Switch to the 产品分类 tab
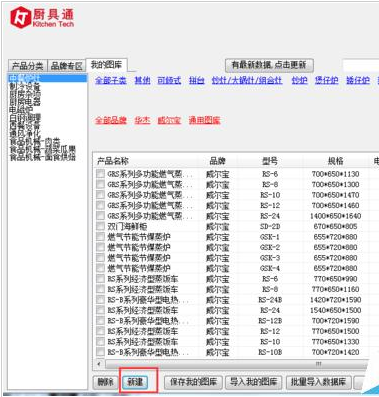This screenshot has height=397, width=379. click(x=28, y=66)
